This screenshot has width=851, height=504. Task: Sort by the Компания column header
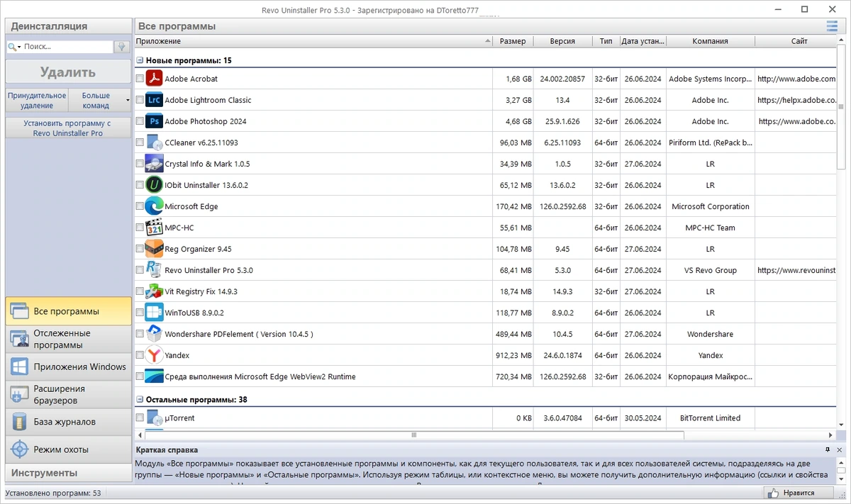click(x=710, y=41)
